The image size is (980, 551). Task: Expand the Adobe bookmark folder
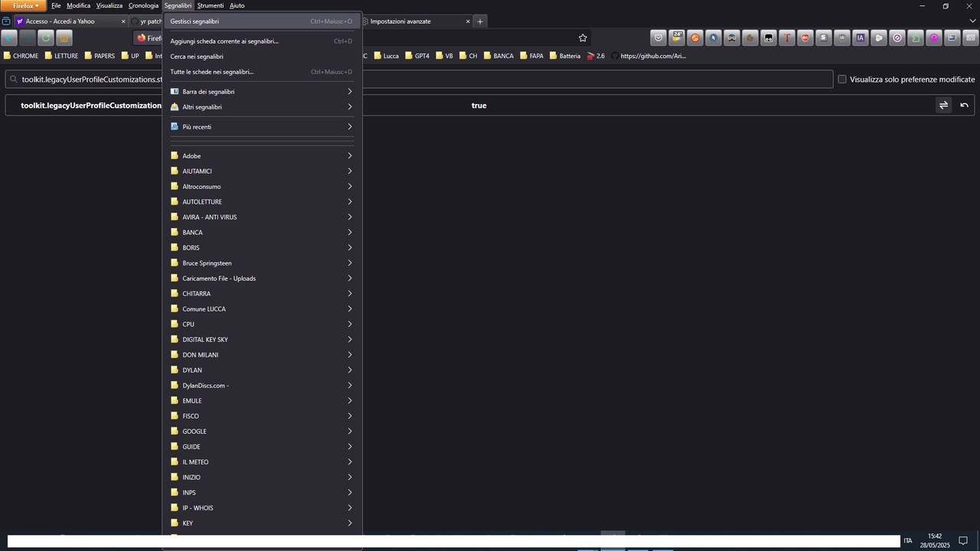(x=262, y=155)
